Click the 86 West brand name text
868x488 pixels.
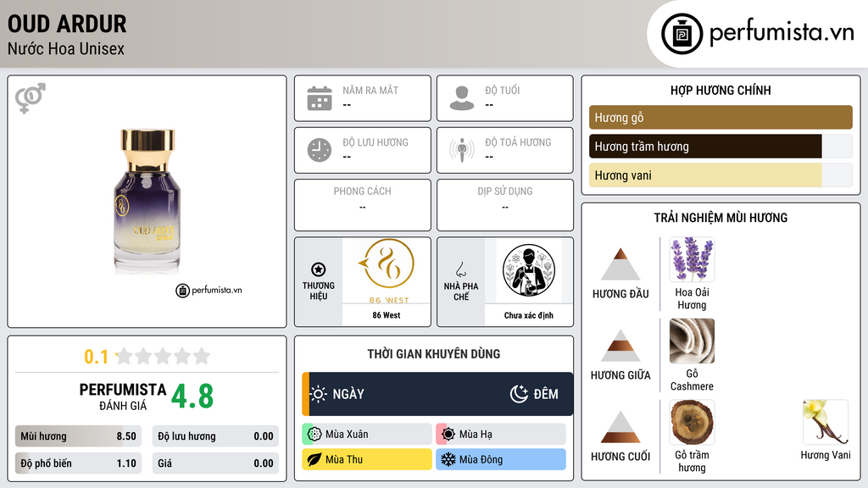pyautogui.click(x=387, y=315)
